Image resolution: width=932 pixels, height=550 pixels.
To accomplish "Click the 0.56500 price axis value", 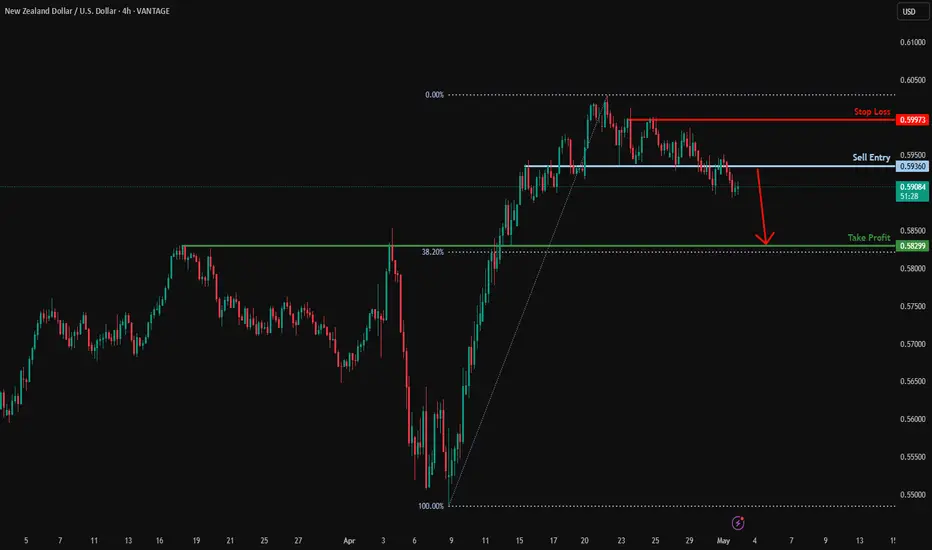I will [x=912, y=381].
